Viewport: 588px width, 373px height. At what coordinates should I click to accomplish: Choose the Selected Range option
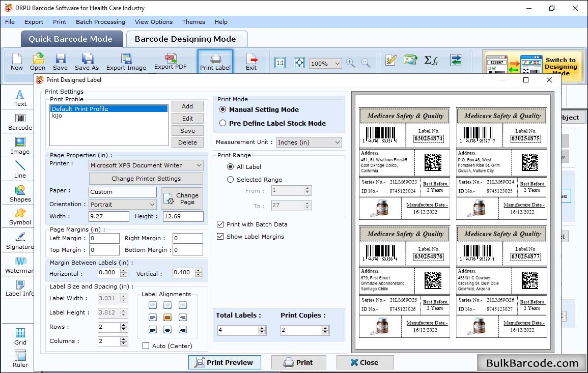coord(230,180)
